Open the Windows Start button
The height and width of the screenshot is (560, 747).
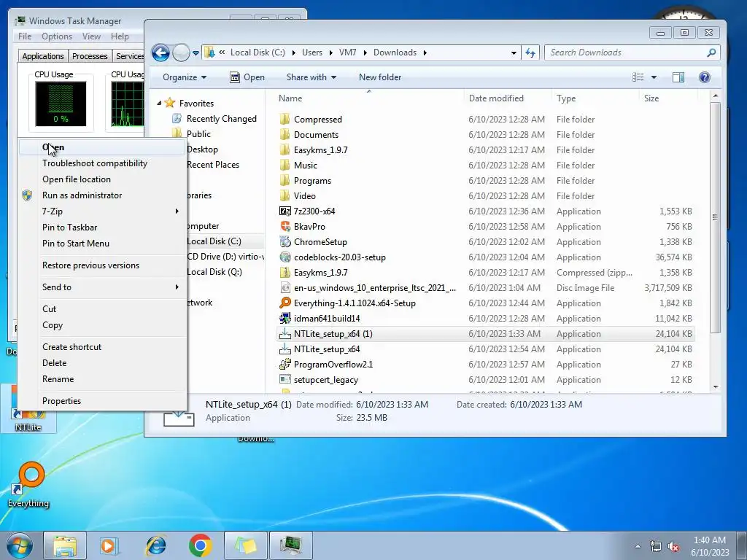tap(19, 545)
